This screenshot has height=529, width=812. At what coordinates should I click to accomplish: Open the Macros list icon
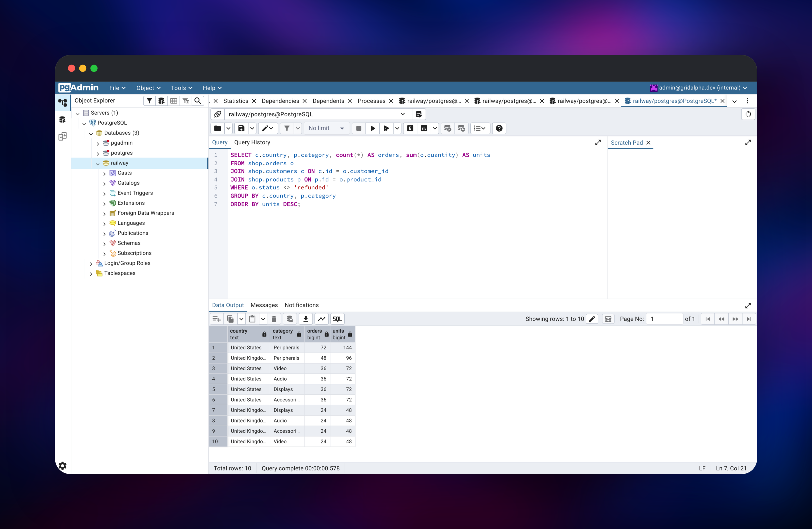[480, 128]
